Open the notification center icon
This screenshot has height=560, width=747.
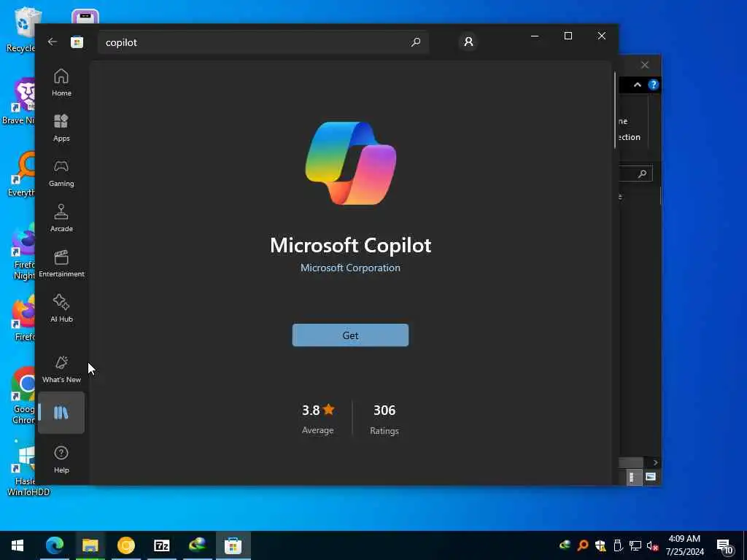click(726, 545)
